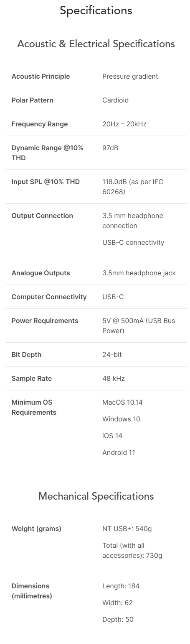
Task: Click the 20Hz – 20kHz frequency value
Action: [124, 124]
